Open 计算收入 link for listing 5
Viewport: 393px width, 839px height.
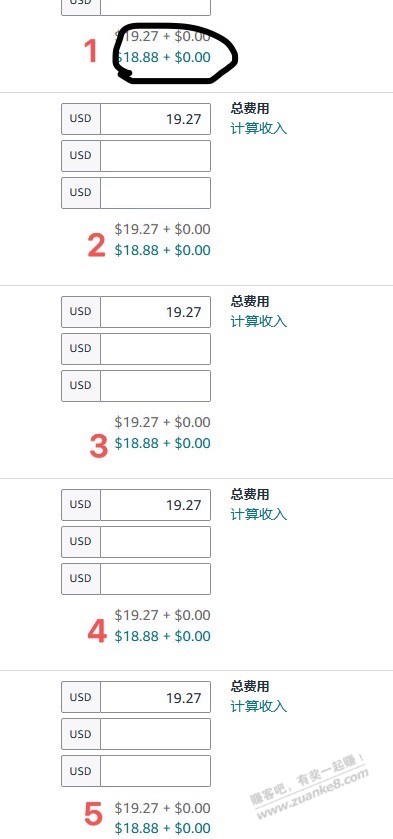point(259,706)
